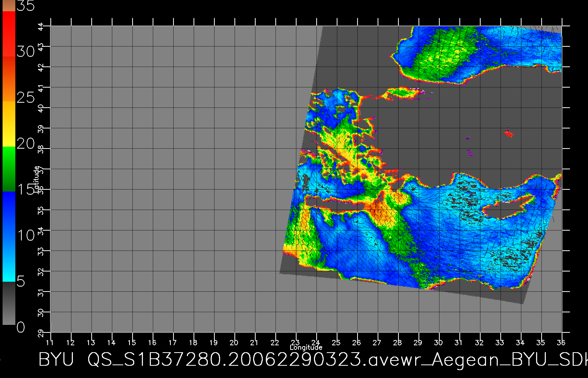The height and width of the screenshot is (378, 588).
Task: Click the Longitude axis title
Action: click(306, 347)
